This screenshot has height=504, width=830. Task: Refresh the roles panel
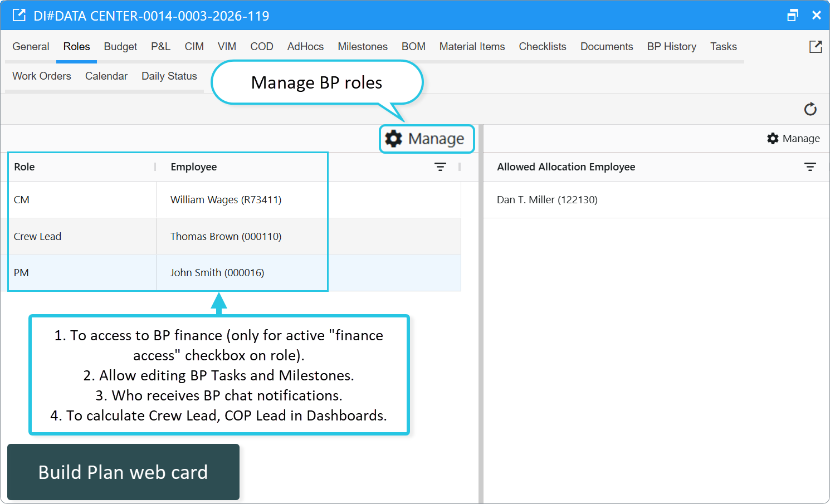pos(811,109)
